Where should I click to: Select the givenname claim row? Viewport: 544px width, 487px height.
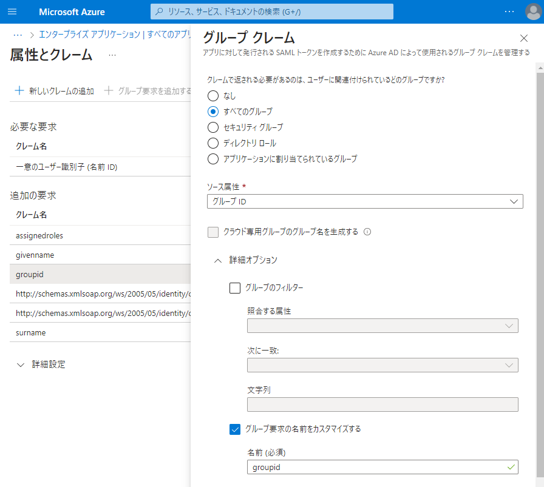[100, 255]
